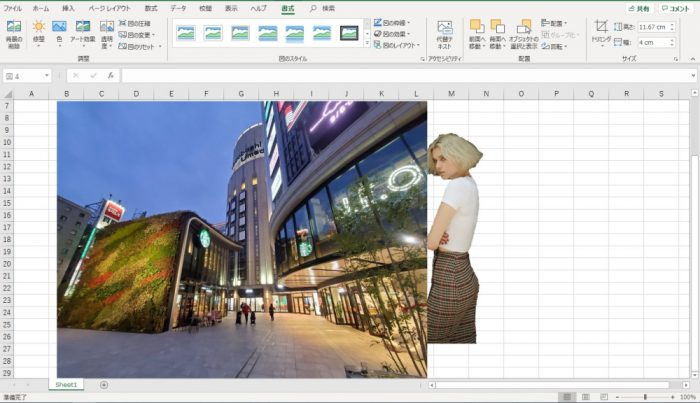Open the Size group dialog launcher
The image size is (700, 403).
coord(676,59)
